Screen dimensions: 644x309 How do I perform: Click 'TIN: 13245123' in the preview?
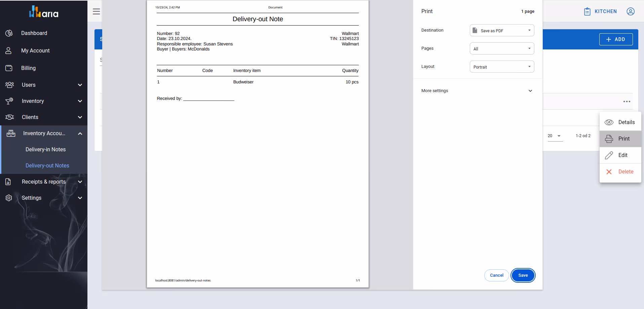(x=344, y=39)
